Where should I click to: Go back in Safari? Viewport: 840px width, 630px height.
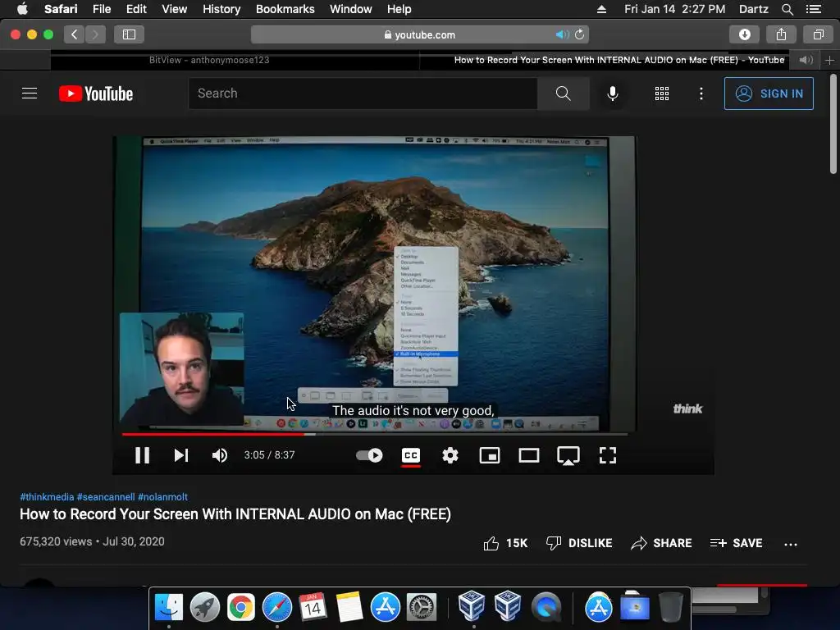click(75, 34)
